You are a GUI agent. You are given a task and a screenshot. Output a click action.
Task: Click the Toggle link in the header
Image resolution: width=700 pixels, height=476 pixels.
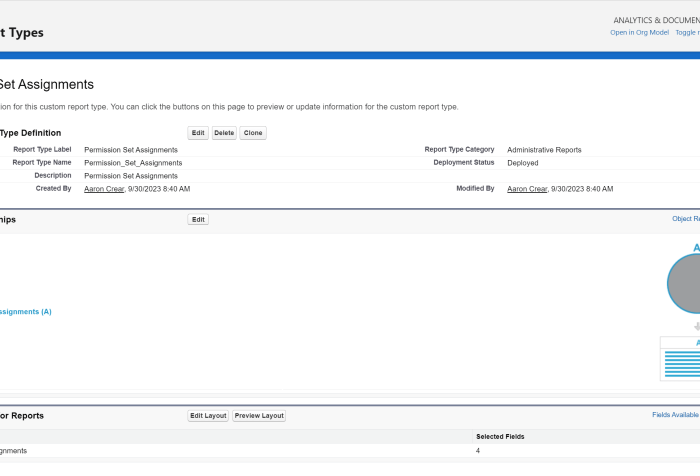point(687,32)
